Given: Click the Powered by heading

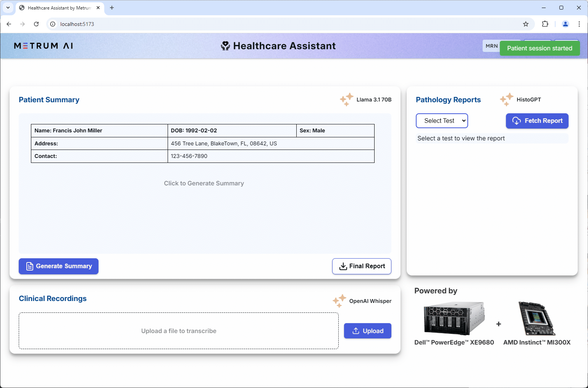Looking at the screenshot, I should (436, 291).
